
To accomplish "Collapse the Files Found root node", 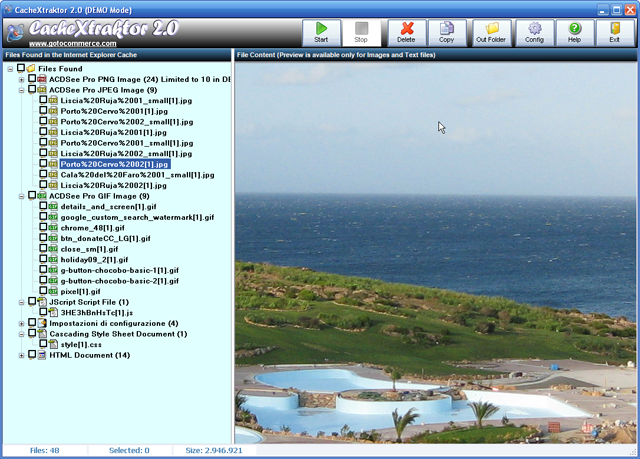I will click(x=10, y=69).
